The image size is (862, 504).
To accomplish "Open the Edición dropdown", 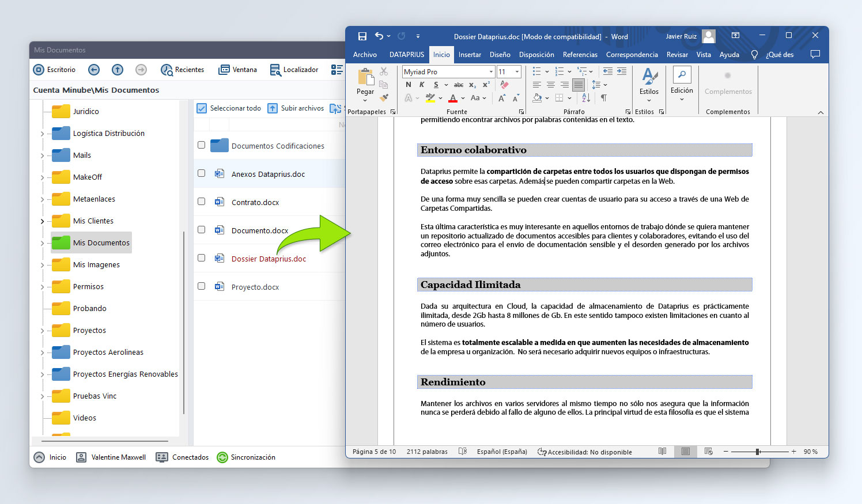I will tap(682, 84).
